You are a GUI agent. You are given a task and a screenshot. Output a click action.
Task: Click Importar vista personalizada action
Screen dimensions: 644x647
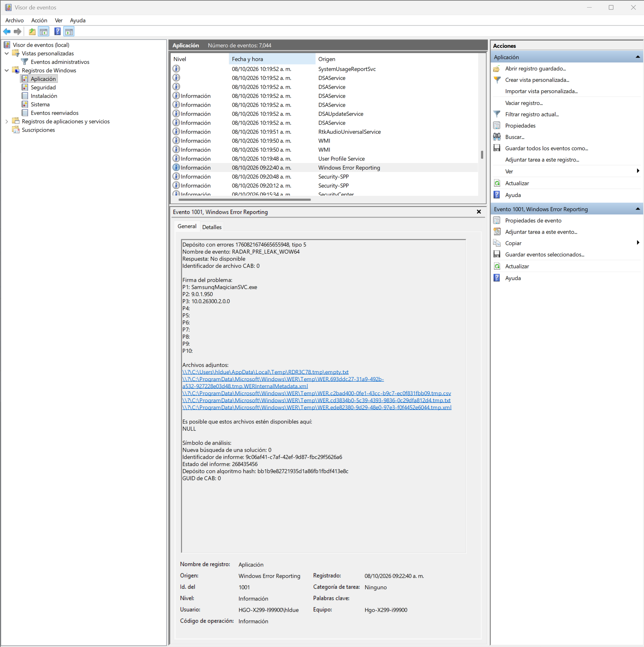click(541, 91)
